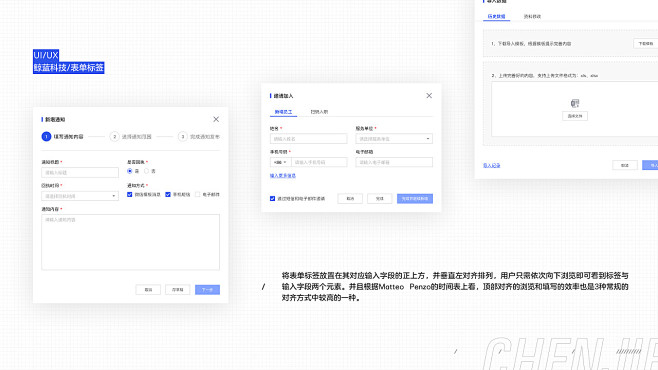Click the 姓名 name input in add-member dialog
This screenshot has height=370, width=658.
(x=308, y=138)
